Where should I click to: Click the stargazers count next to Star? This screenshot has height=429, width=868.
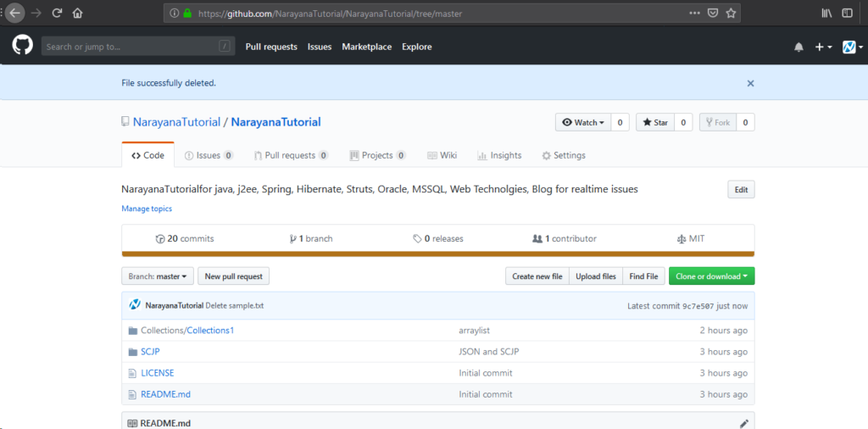coord(683,122)
